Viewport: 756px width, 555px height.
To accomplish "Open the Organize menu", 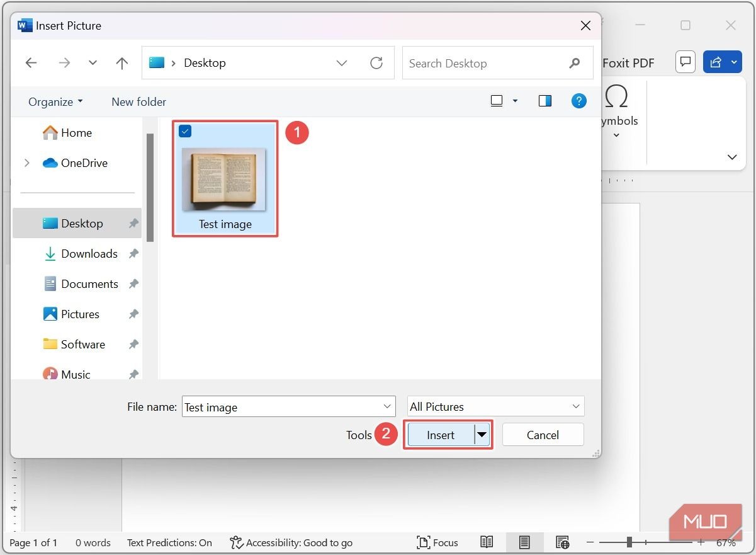I will (55, 101).
